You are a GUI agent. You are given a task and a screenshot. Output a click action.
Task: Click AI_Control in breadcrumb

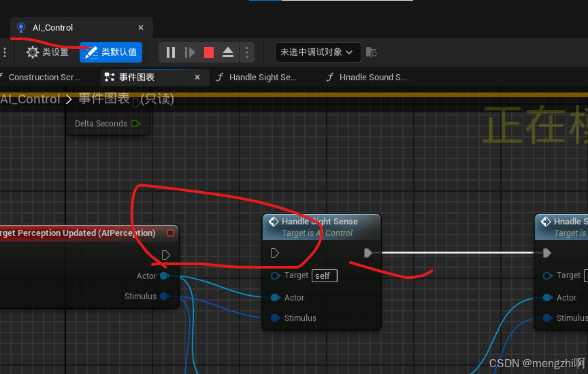pos(30,99)
